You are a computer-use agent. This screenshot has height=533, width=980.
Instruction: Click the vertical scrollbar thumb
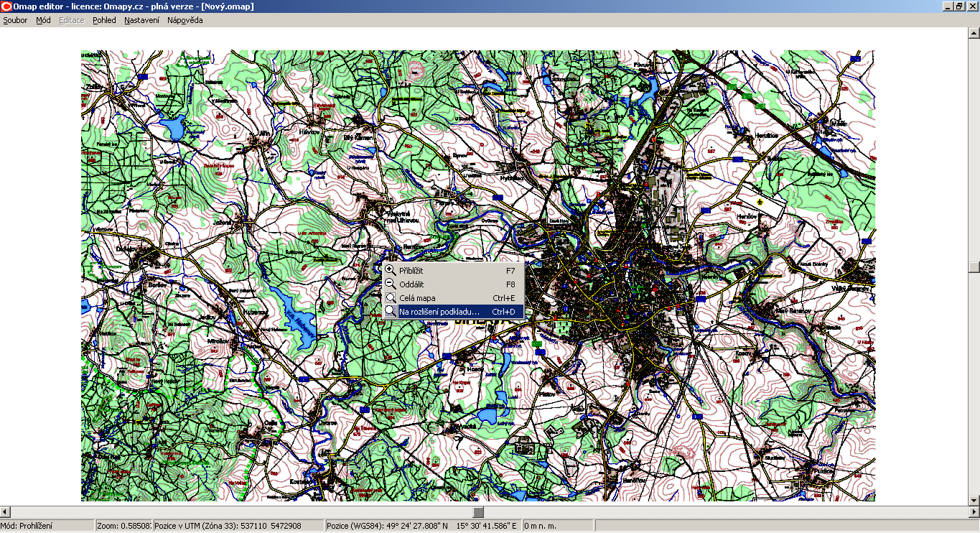click(974, 268)
